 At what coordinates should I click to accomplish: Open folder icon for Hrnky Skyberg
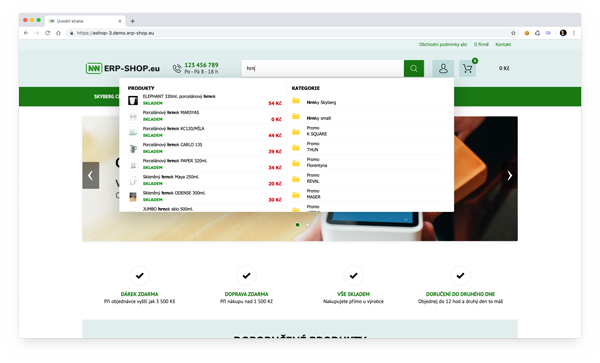tap(296, 101)
